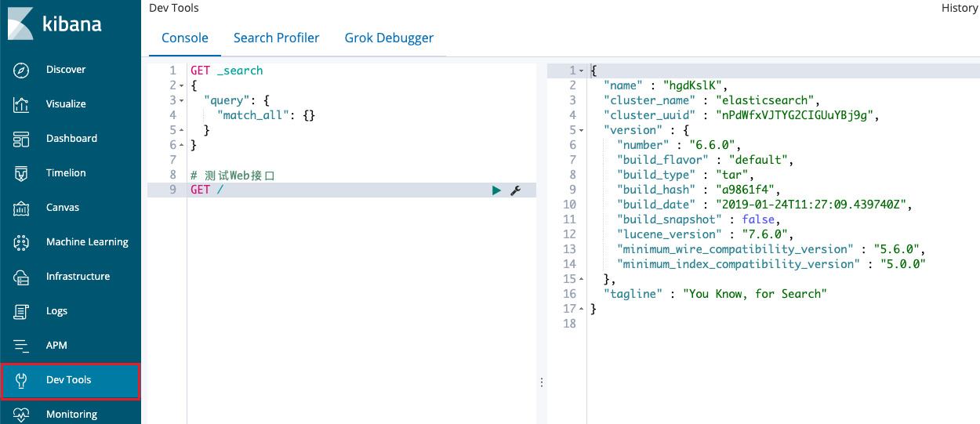Open request options wrench icon
The height and width of the screenshot is (424, 980).
click(x=515, y=190)
